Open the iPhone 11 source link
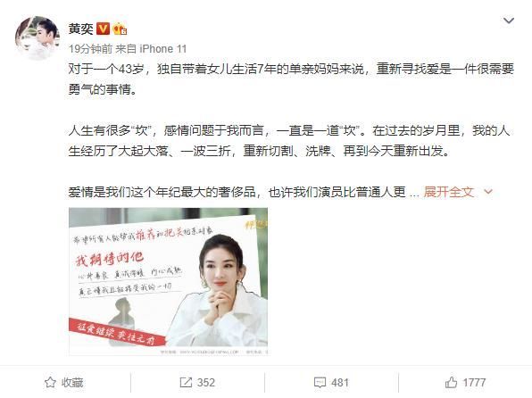This screenshot has height=398, width=532. coord(163,49)
